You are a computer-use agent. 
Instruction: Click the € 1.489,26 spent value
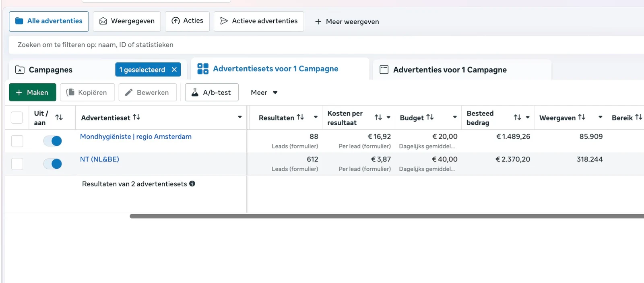click(513, 136)
